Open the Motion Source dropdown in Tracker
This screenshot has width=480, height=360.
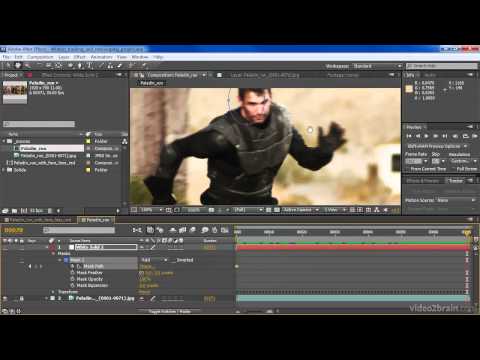point(457,200)
